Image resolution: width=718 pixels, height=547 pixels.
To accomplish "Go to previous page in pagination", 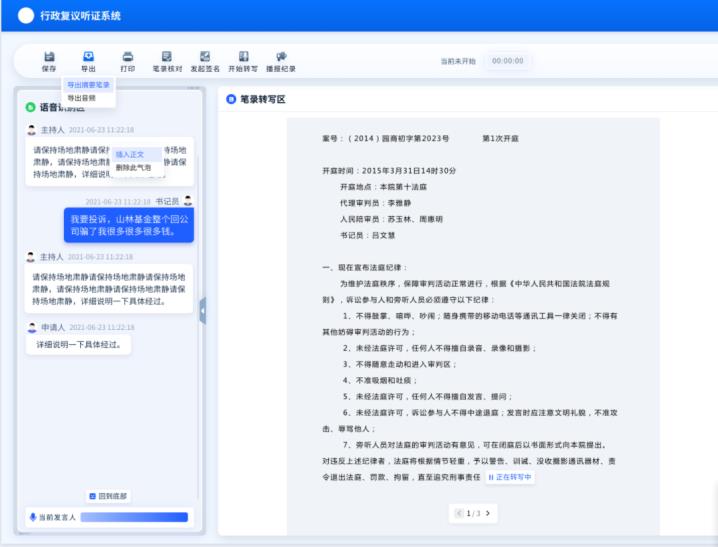I will point(459,513).
